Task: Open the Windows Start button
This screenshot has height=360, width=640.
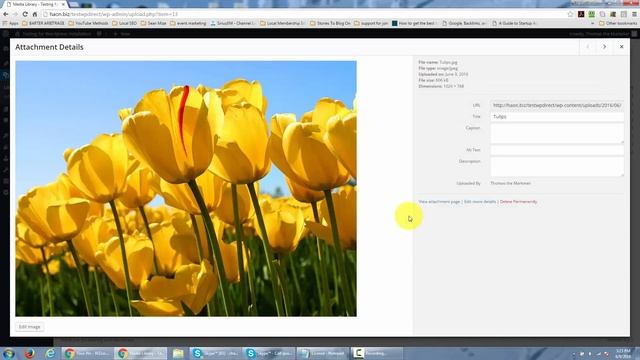Action: tap(9, 353)
